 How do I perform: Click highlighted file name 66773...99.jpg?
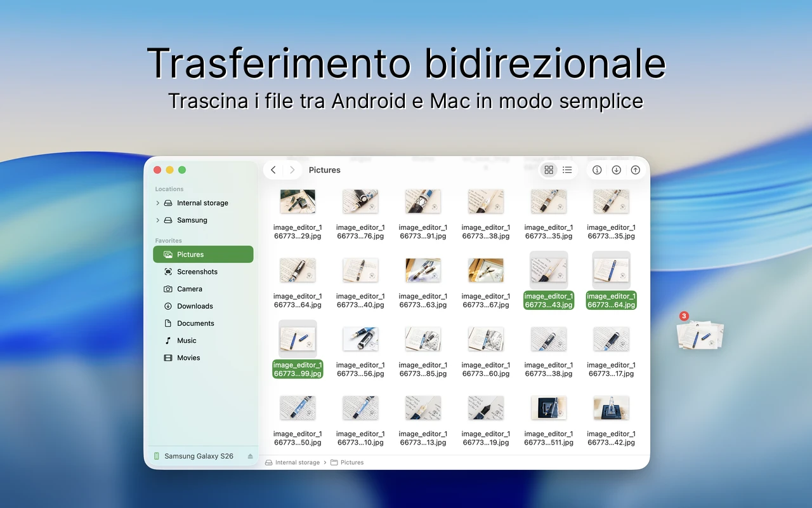pyautogui.click(x=298, y=370)
